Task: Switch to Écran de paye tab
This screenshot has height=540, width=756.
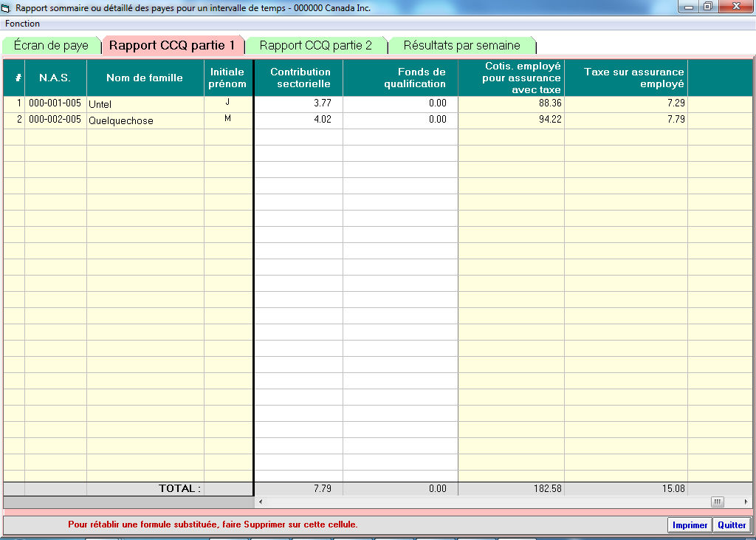Action: pos(51,46)
